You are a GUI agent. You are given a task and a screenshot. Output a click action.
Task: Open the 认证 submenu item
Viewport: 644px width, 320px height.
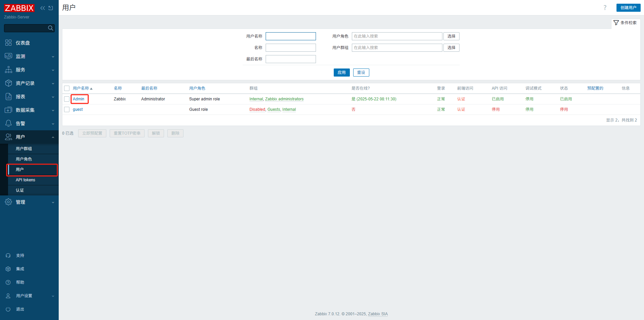tap(33, 190)
